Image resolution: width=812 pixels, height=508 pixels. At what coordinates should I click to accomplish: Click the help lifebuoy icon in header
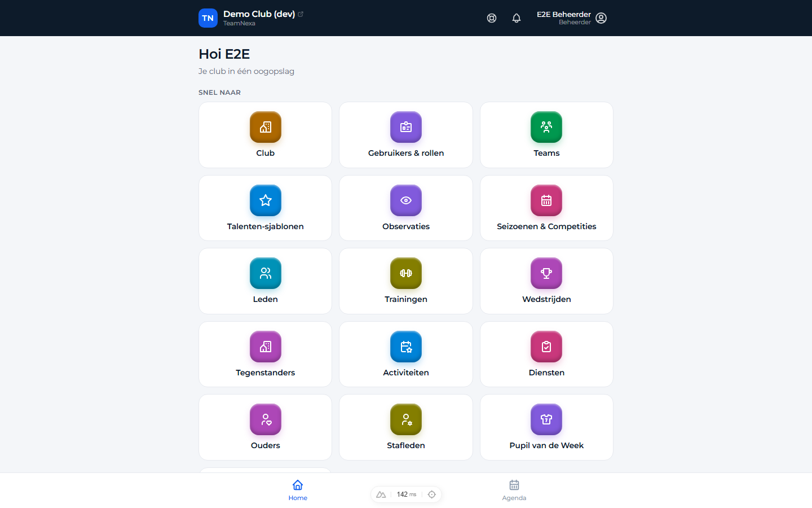pos(492,18)
